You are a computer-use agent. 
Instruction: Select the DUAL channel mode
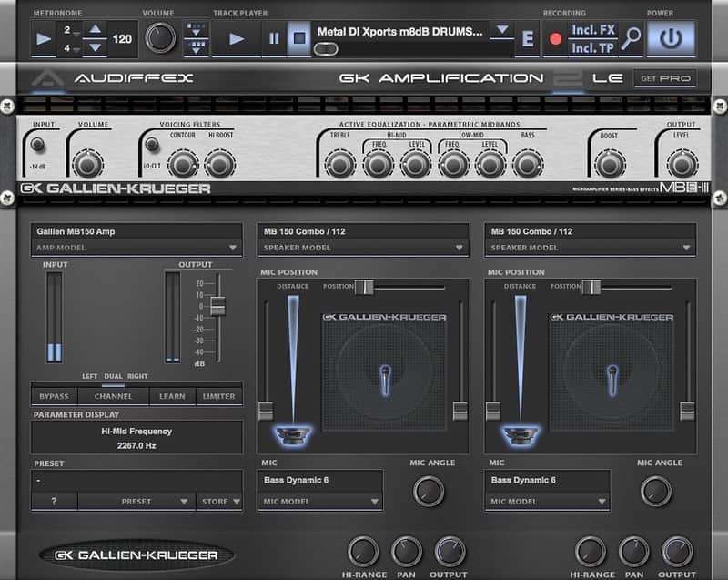(113, 376)
